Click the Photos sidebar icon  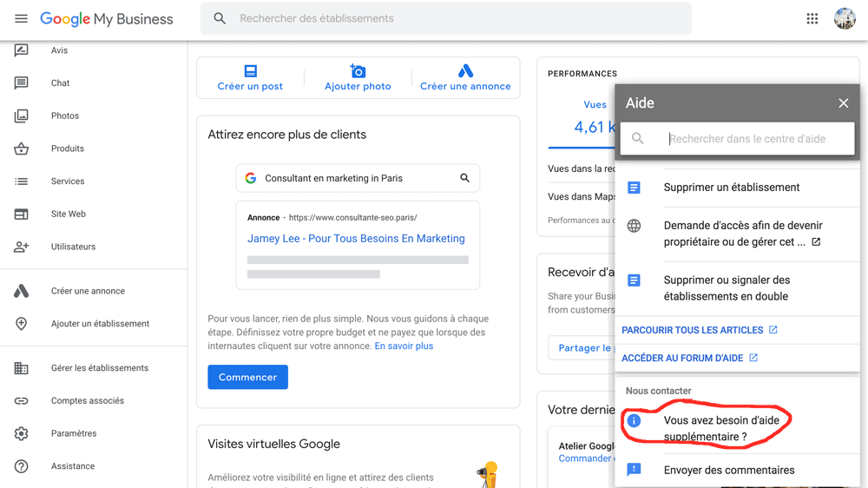click(21, 115)
